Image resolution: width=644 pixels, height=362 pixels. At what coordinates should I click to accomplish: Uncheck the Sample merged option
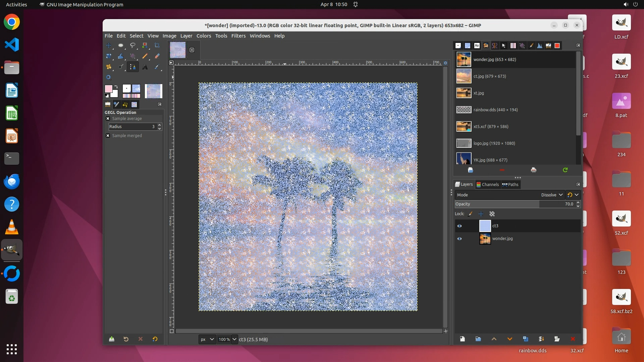(x=108, y=136)
